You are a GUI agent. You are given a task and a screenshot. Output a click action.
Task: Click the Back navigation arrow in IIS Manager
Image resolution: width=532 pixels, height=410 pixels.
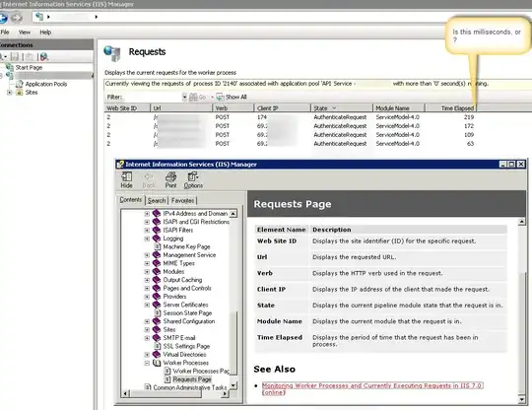tap(3, 18)
